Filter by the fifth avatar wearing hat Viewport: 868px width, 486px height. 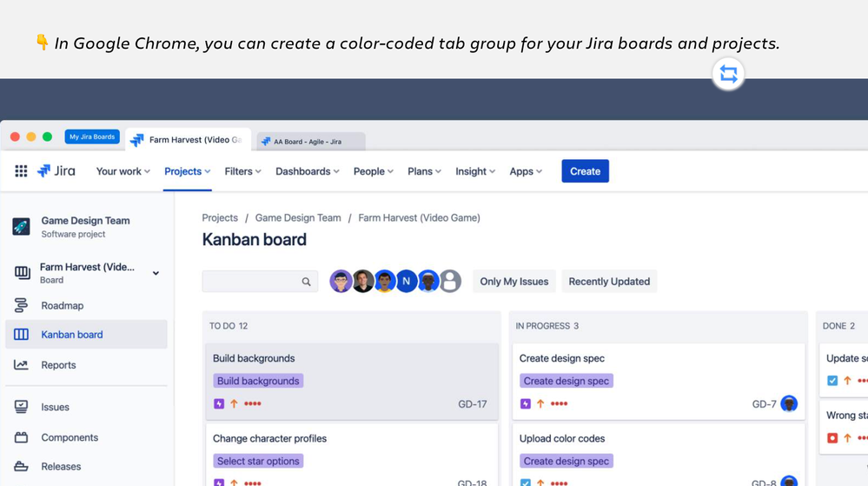(427, 282)
